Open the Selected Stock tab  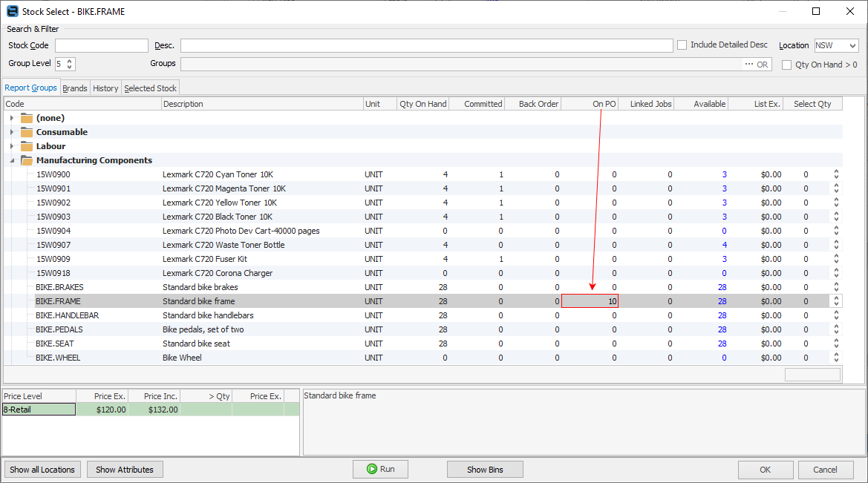[150, 88]
